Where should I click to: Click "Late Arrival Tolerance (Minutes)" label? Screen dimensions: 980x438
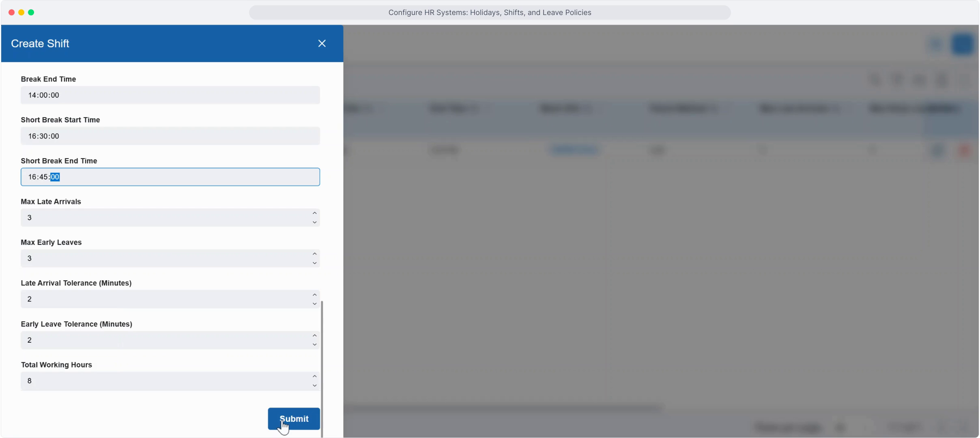click(76, 283)
